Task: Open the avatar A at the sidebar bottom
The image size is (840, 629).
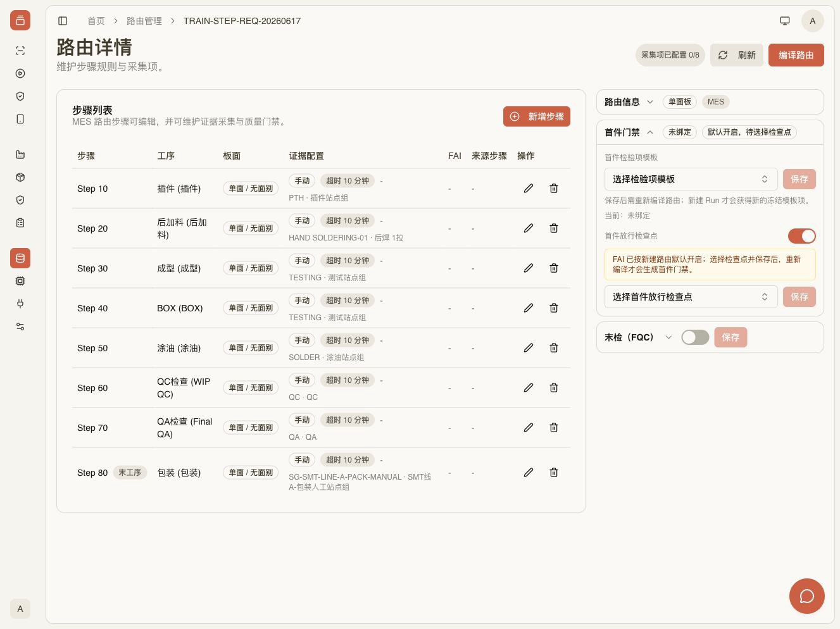Action: (20, 609)
